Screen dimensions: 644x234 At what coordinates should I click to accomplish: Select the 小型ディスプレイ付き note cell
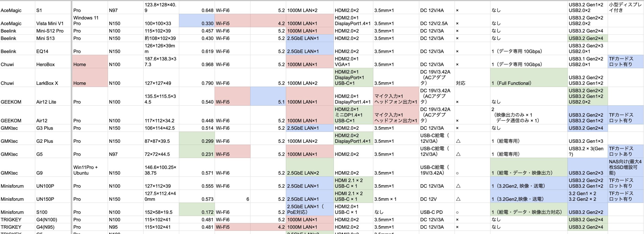[x=625, y=8]
